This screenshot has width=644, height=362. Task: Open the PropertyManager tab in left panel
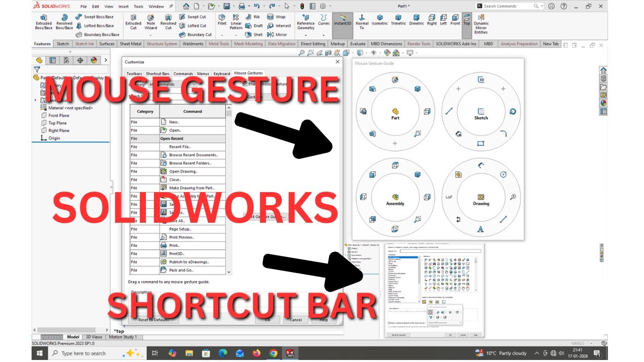[53, 60]
